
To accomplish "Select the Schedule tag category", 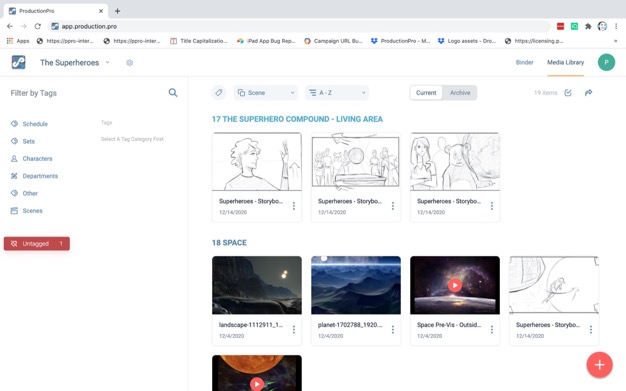I will [30, 124].
